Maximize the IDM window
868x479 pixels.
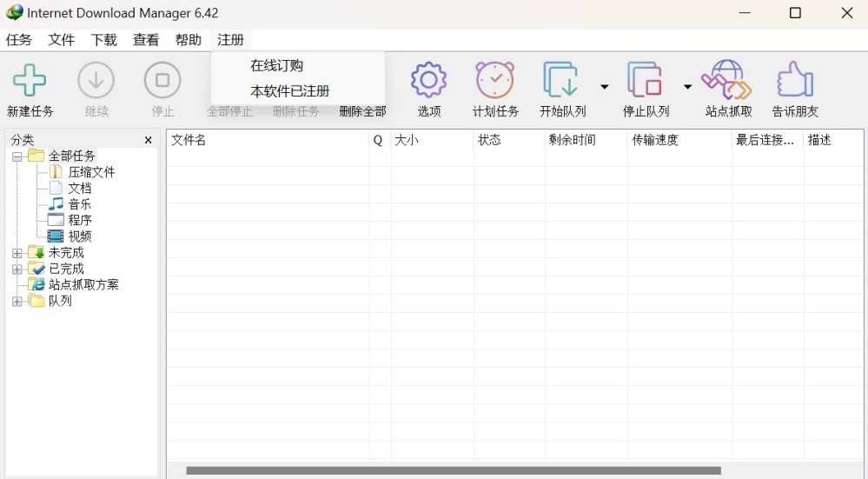click(x=795, y=13)
